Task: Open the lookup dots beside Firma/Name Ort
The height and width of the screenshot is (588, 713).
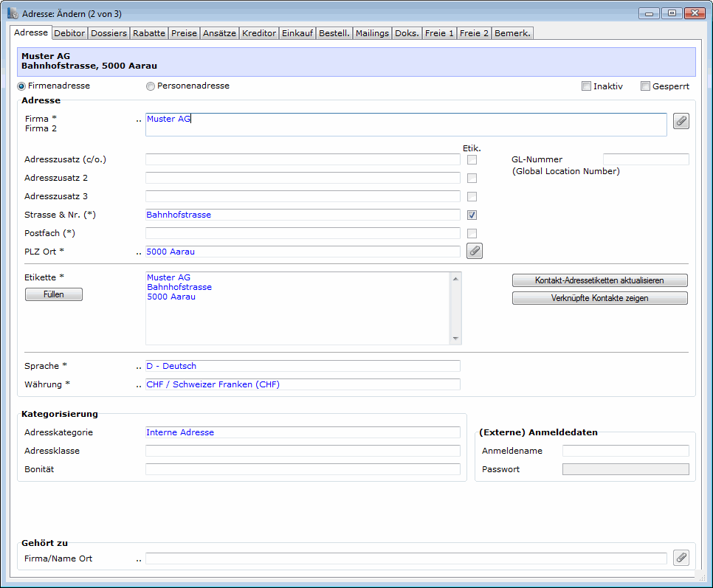Action: 139,559
